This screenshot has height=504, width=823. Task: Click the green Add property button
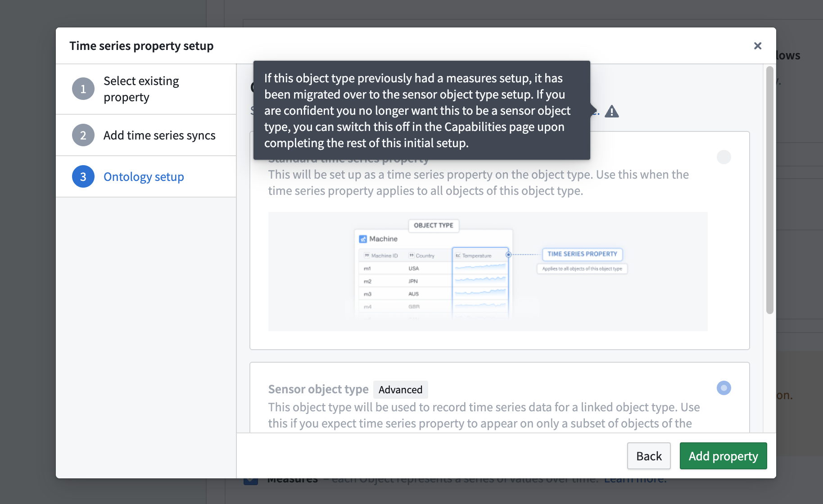(x=723, y=456)
